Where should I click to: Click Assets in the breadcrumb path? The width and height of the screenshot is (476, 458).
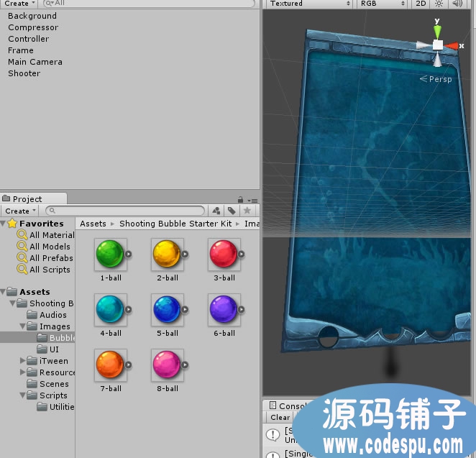point(93,224)
